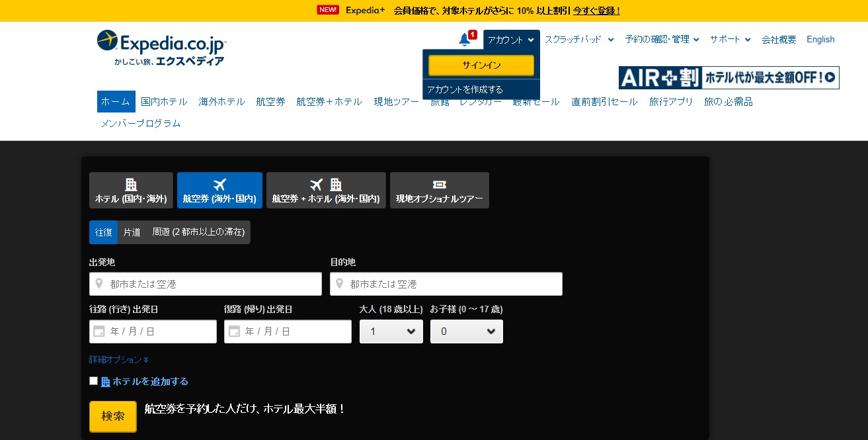The image size is (868, 440).
Task: Open the children (お子様) count dropdown
Action: point(467,331)
